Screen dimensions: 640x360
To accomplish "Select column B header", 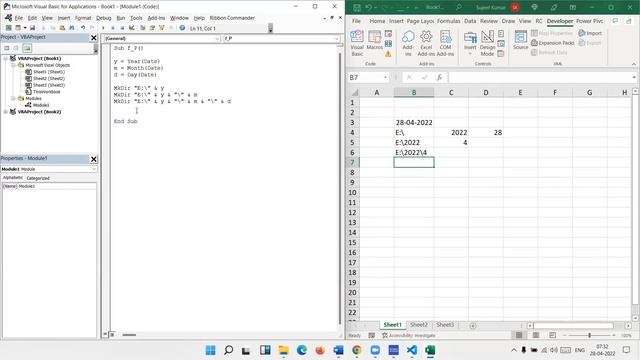I will click(x=414, y=93).
